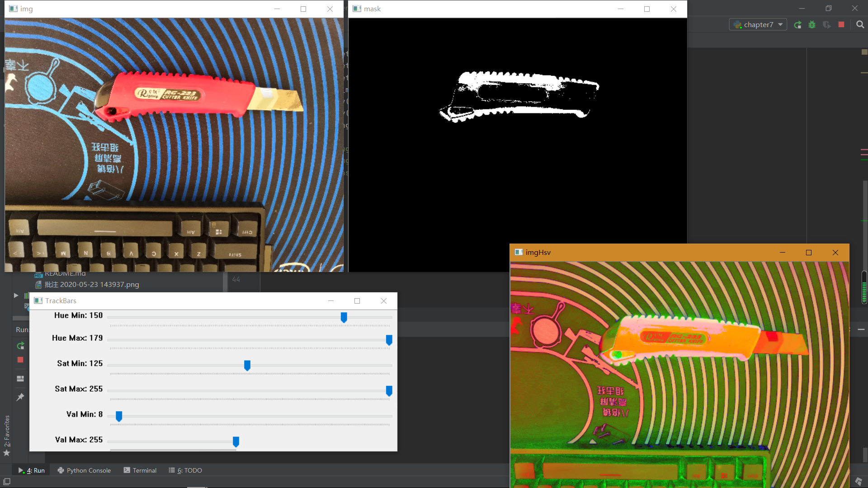Image resolution: width=868 pixels, height=488 pixels.
Task: Open the chapter7 run configuration dropdown
Action: pos(758,24)
